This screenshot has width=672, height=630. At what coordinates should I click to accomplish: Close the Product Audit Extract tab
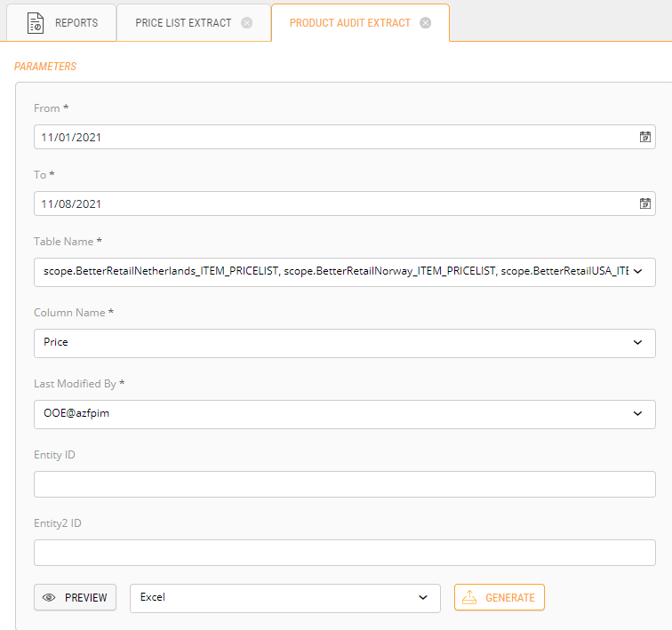[426, 23]
